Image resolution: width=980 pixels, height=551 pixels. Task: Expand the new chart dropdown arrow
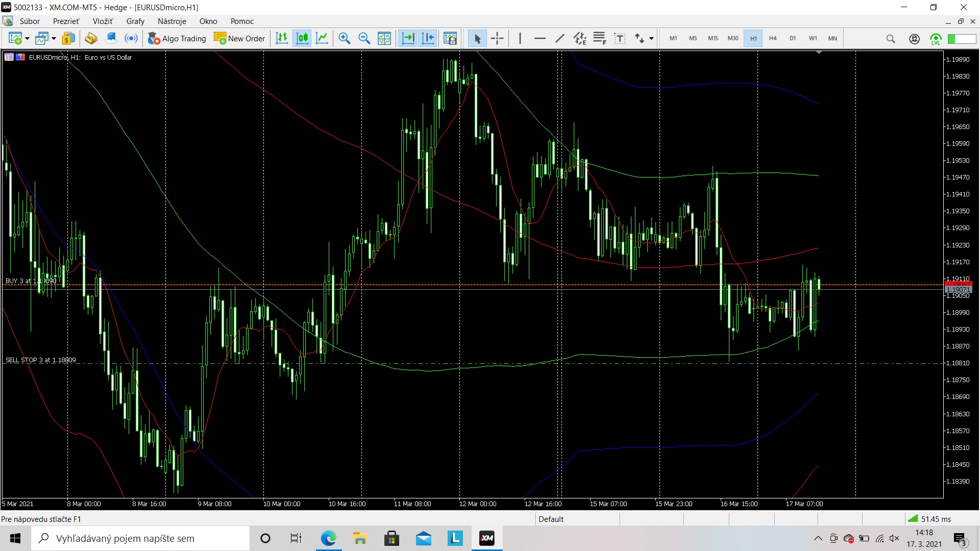(27, 39)
